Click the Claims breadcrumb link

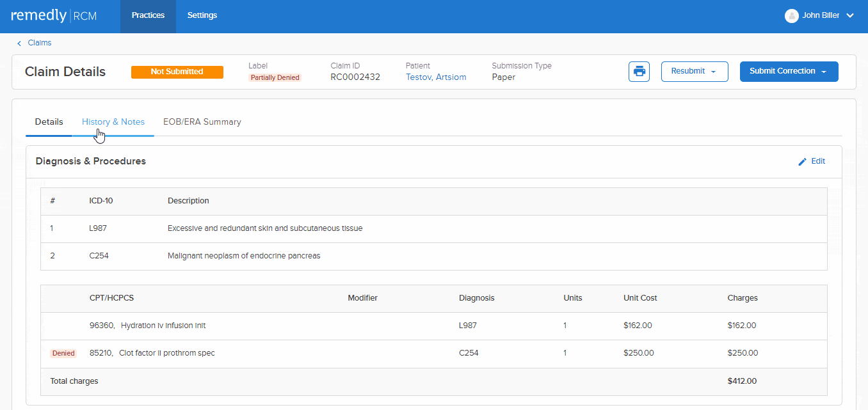[40, 42]
